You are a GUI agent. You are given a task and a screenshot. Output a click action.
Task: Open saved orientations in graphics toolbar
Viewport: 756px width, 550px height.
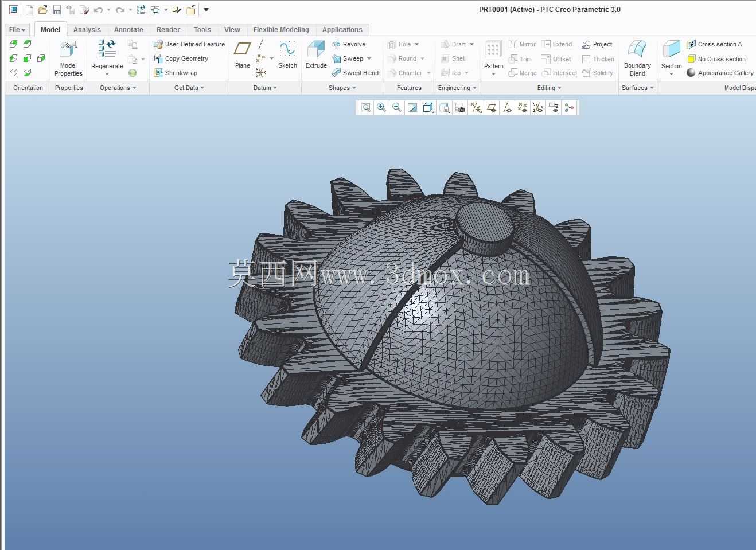click(444, 107)
